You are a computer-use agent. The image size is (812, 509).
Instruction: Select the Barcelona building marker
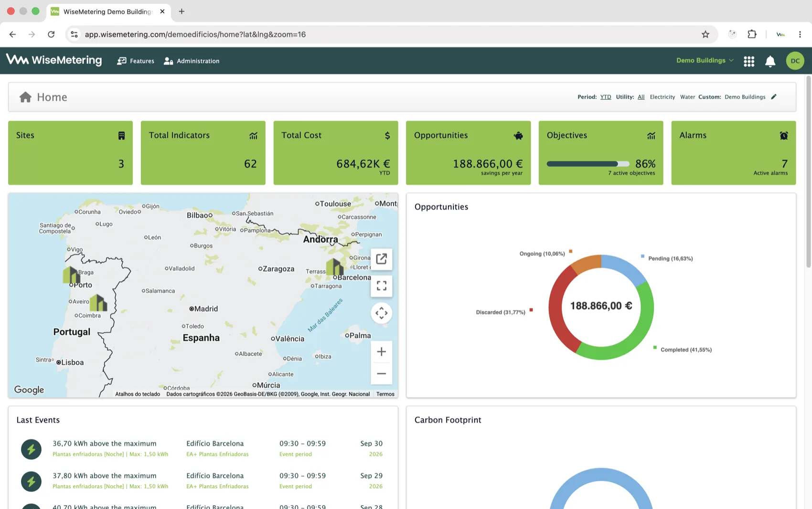334,266
